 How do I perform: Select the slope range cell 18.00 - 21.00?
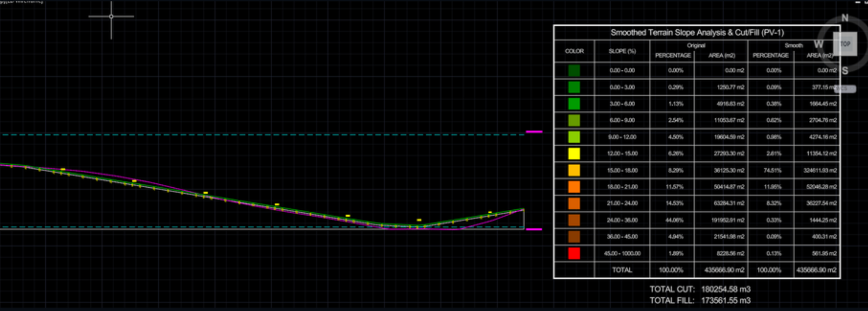[622, 187]
